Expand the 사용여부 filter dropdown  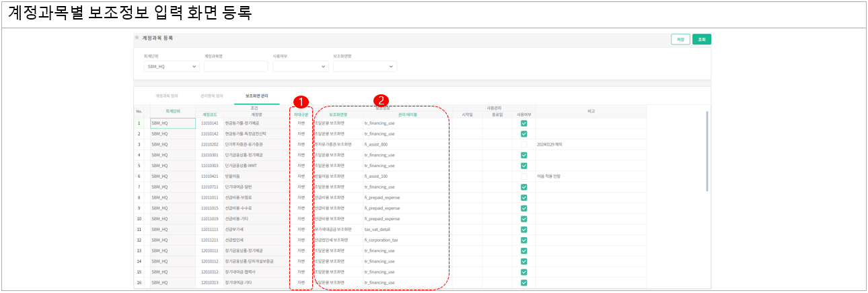(299, 67)
